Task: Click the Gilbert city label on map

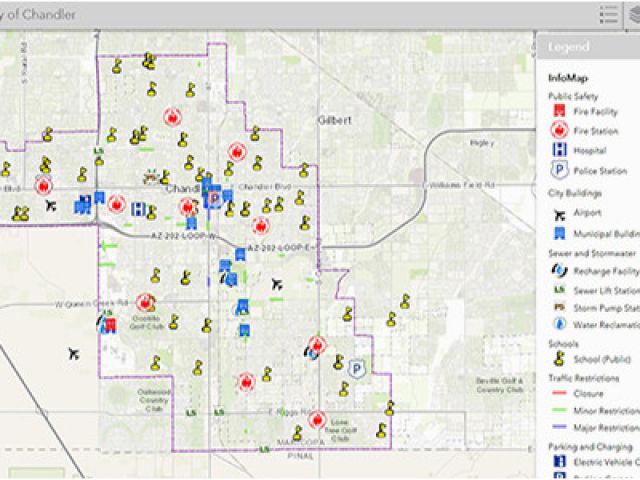Action: [x=335, y=119]
